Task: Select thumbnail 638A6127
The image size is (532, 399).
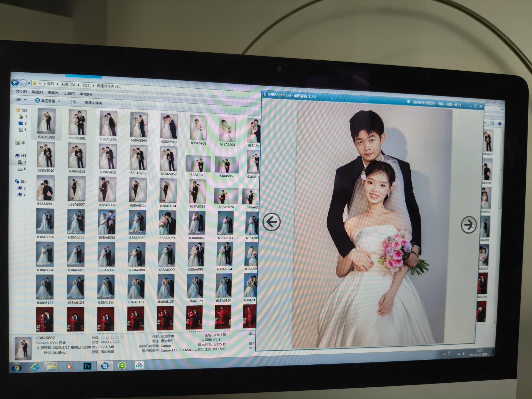Action: pos(136,289)
